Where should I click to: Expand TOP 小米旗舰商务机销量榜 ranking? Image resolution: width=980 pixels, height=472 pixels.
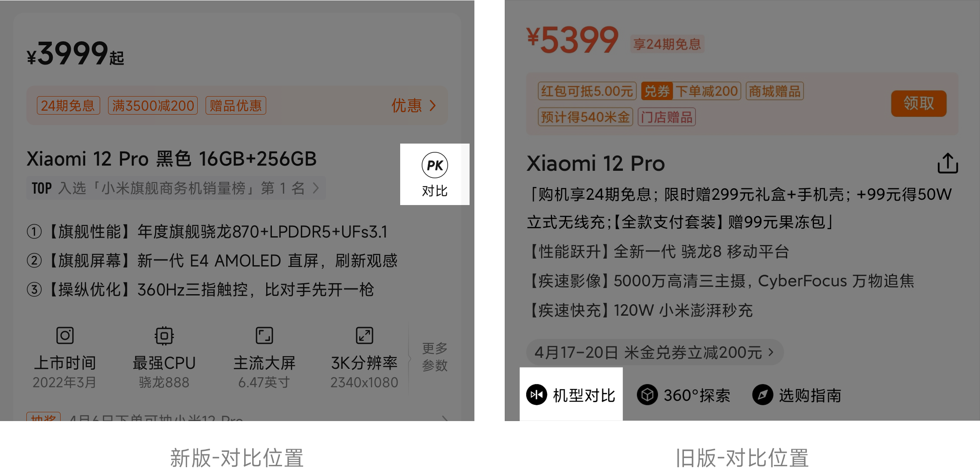(176, 188)
